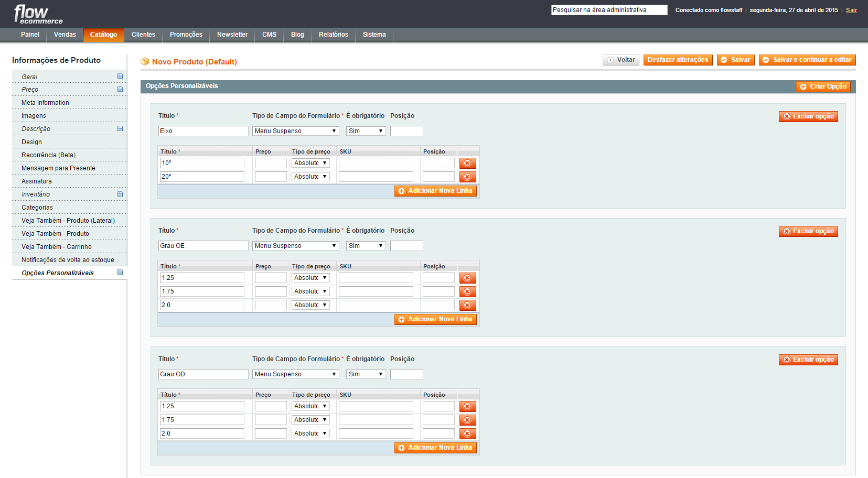This screenshot has height=478, width=868.
Task: Click the Salvar button
Action: tap(735, 60)
